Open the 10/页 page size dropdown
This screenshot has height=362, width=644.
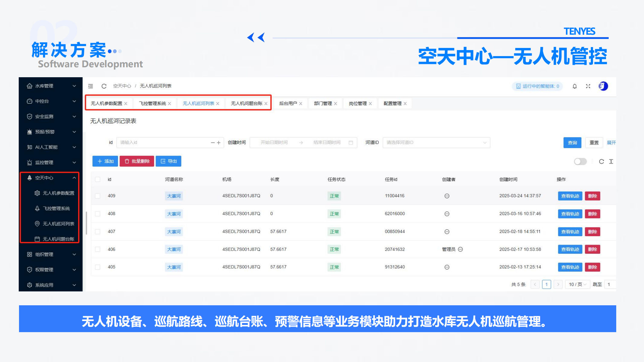(x=577, y=284)
